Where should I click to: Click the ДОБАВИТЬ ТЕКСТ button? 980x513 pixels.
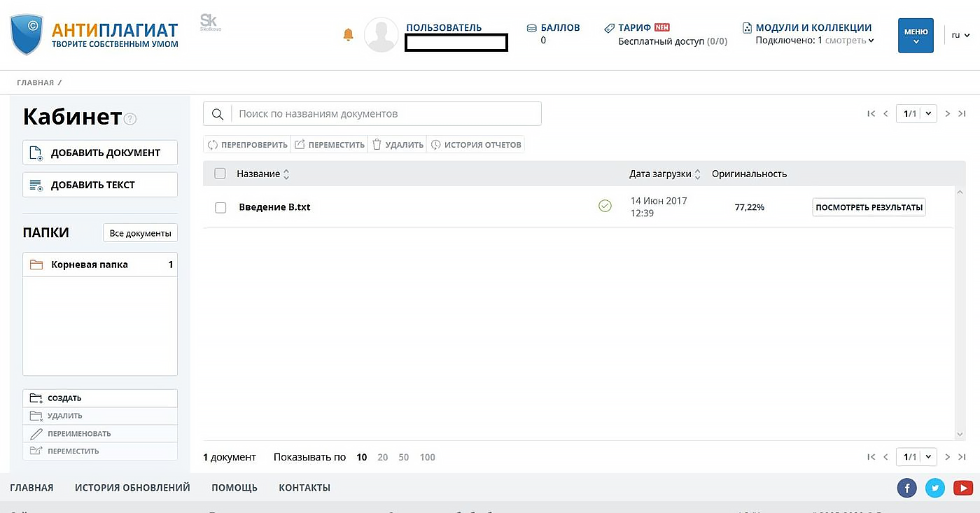(x=100, y=185)
